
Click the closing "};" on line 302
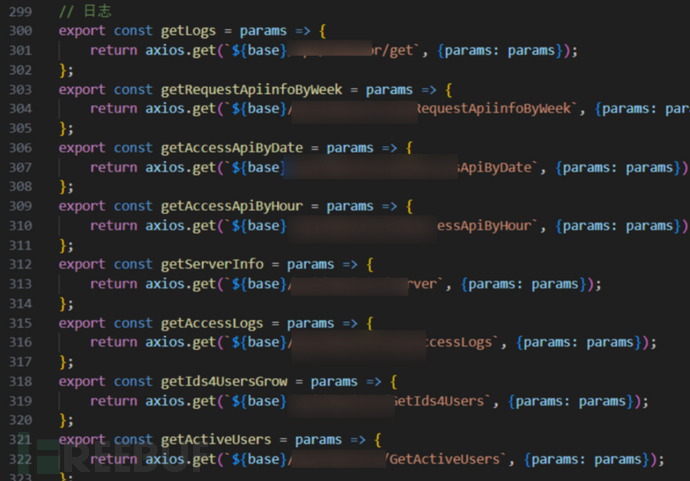66,70
